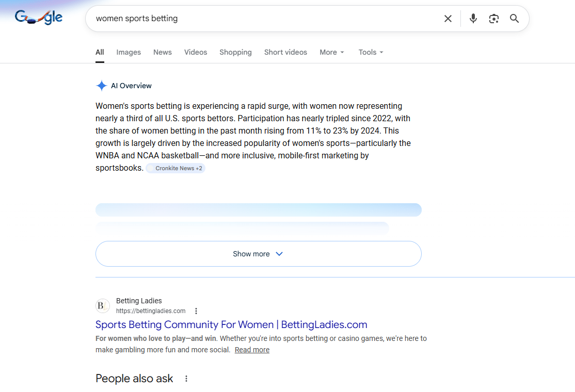The width and height of the screenshot is (575, 392).
Task: Click into the search text field
Action: [258, 19]
